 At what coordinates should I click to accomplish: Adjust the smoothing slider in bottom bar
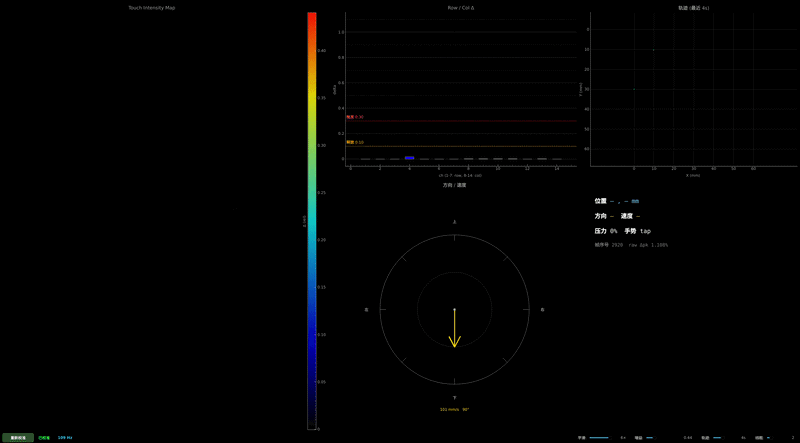click(x=600, y=438)
